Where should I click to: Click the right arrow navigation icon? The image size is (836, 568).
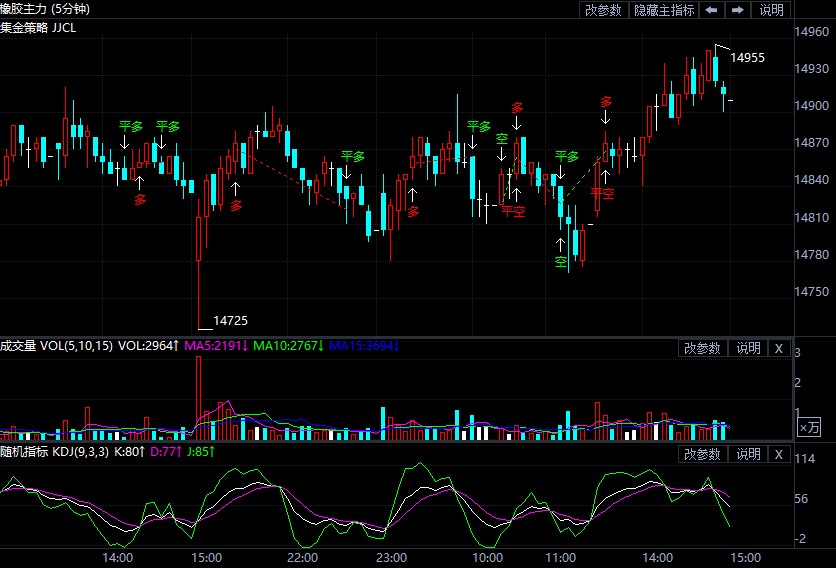point(737,10)
